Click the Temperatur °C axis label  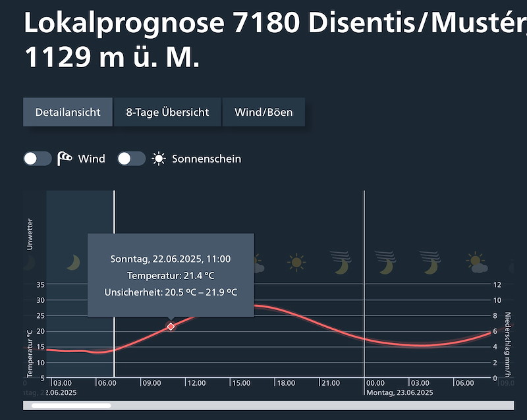30,353
